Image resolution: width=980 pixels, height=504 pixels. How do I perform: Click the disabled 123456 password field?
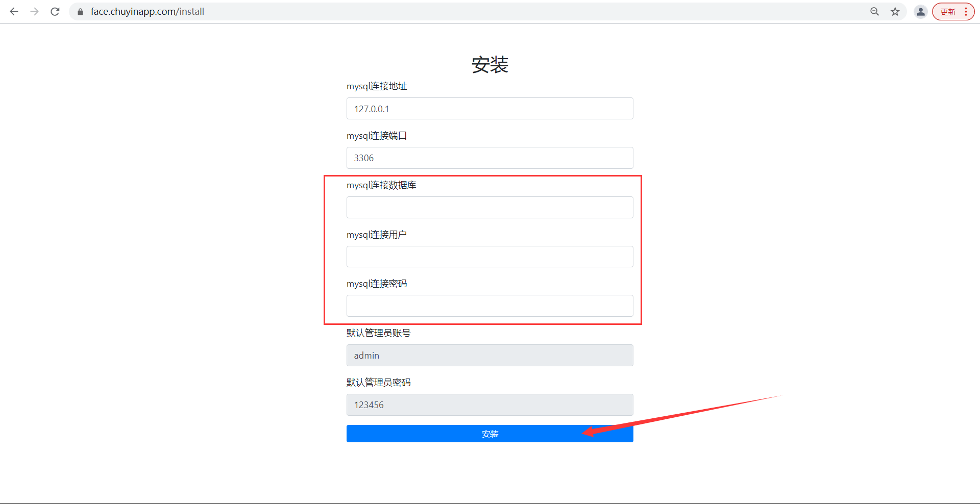click(x=490, y=405)
